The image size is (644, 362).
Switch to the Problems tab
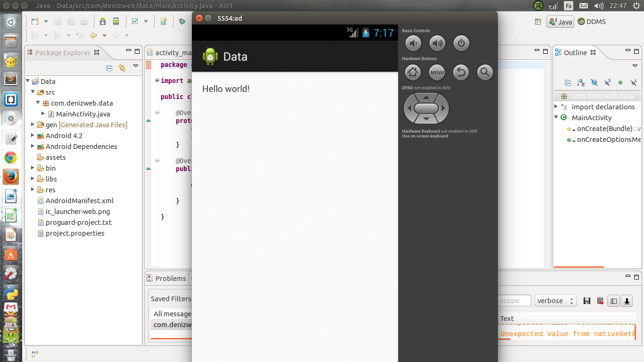click(x=166, y=279)
